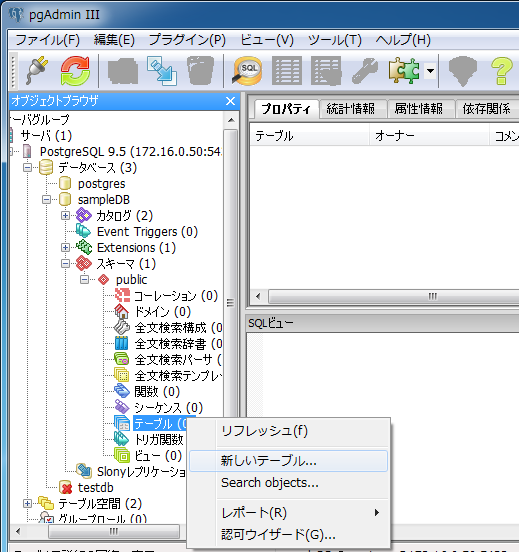Click the Slonyレプリケーション icon

[85, 471]
